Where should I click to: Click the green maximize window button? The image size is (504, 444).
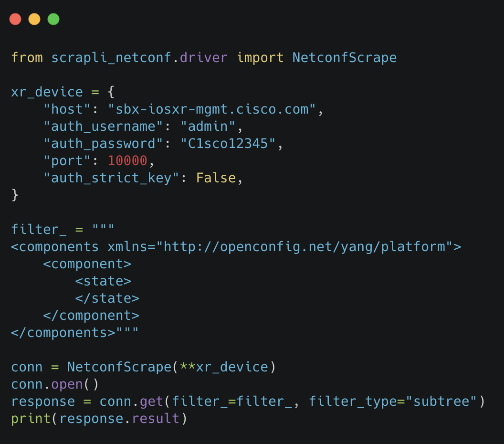[x=53, y=19]
